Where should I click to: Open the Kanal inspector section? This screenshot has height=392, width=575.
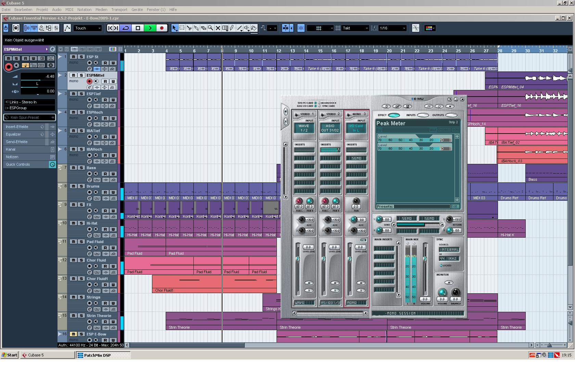[29, 149]
